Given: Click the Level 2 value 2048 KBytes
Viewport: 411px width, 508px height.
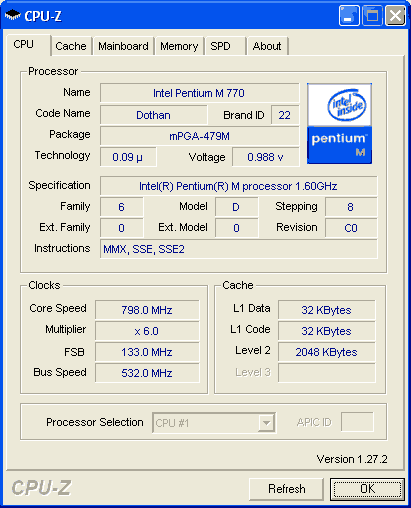Looking at the screenshot, I should click(326, 352).
